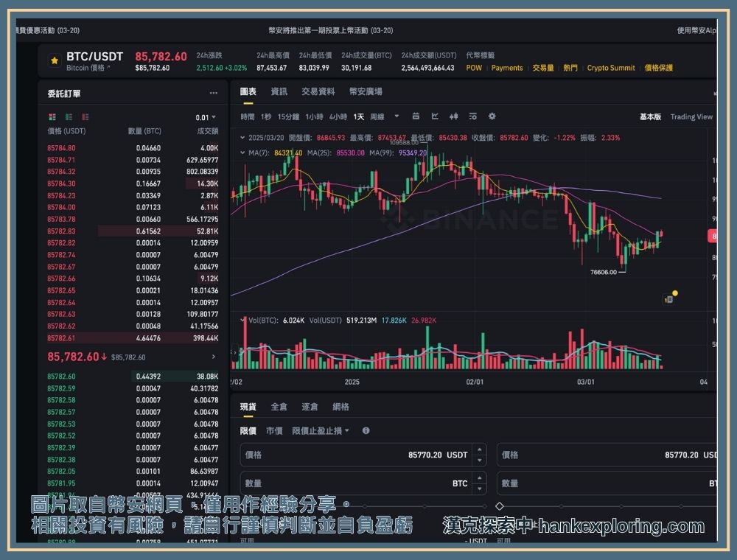Show combined buy and sell order book view

click(52, 117)
